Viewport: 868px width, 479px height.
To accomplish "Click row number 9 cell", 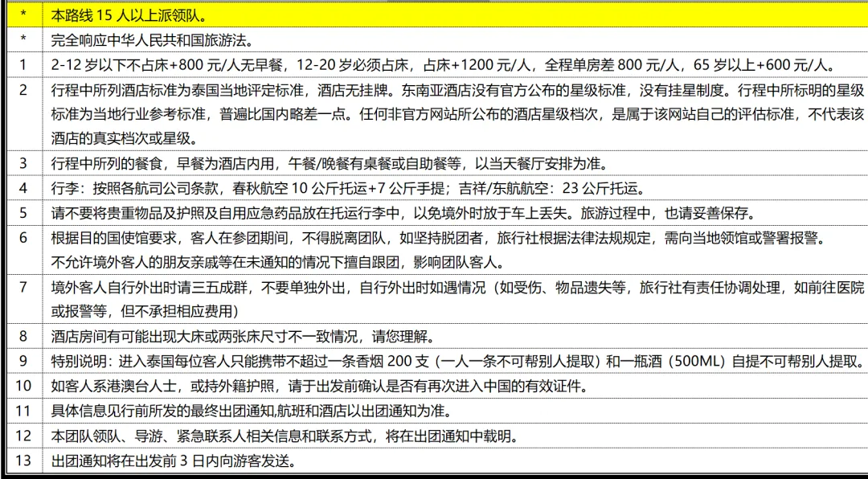I will coord(24,361).
